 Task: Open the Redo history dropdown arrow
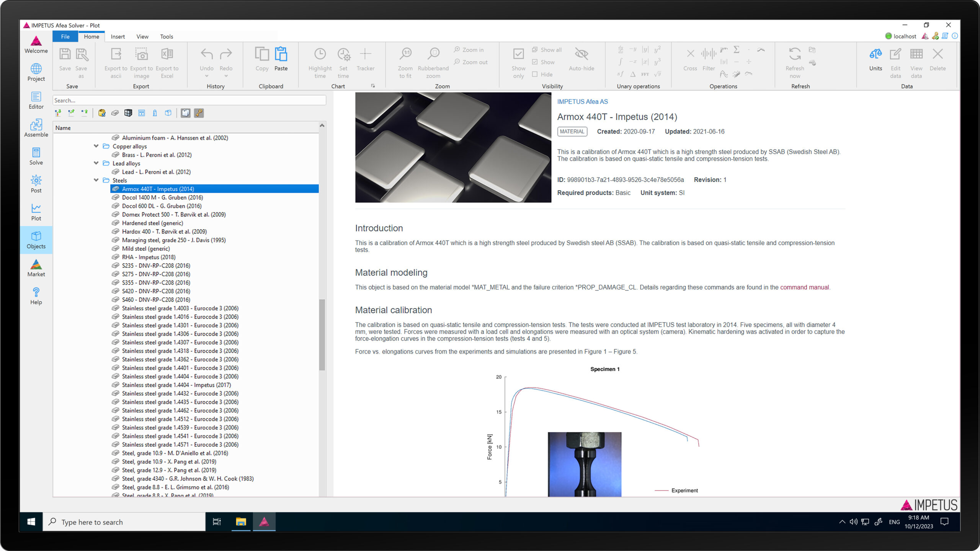pyautogui.click(x=226, y=76)
